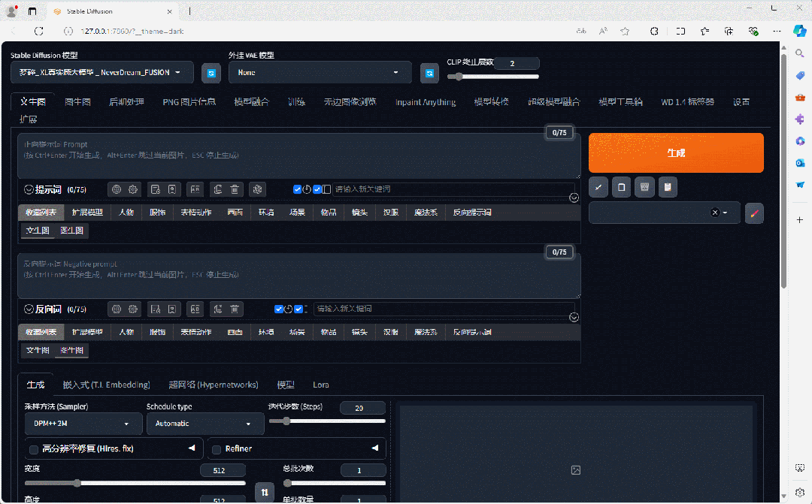The height and width of the screenshot is (504, 812).
Task: Open Edge Copilot sidebar icon
Action: [799, 31]
